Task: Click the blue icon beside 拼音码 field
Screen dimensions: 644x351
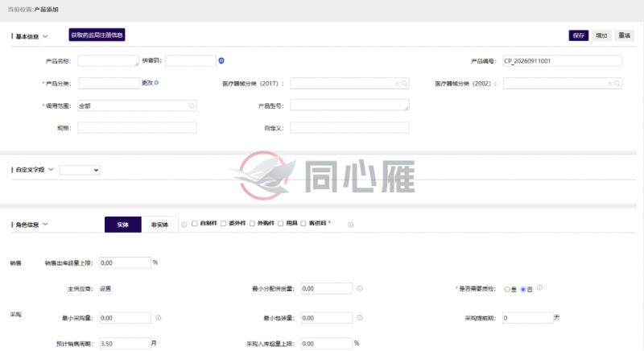Action: [x=221, y=60]
